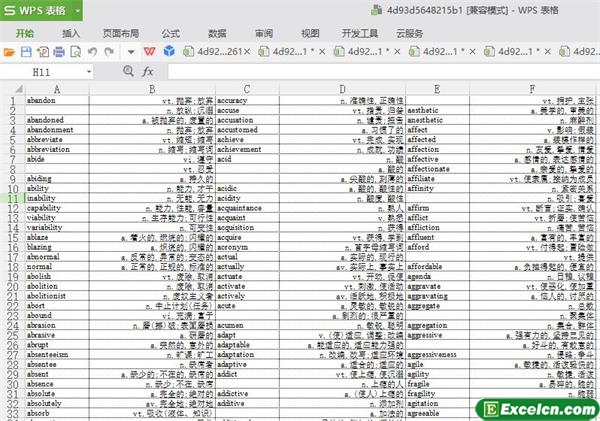Select row 20 header

(13, 286)
